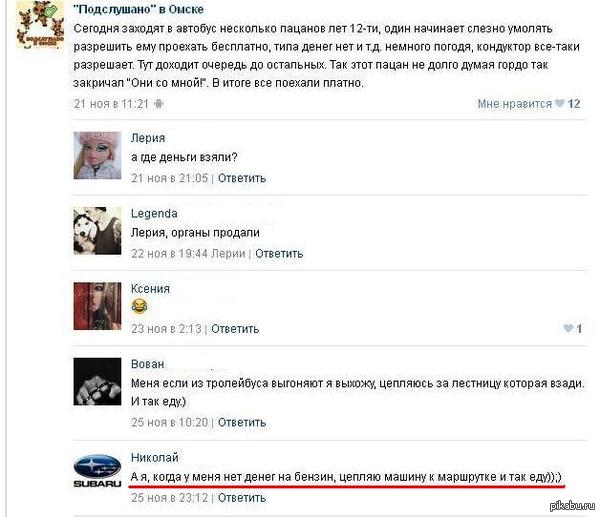
Task: Reply to Legenda's comment using Ответить
Action: pos(279,254)
